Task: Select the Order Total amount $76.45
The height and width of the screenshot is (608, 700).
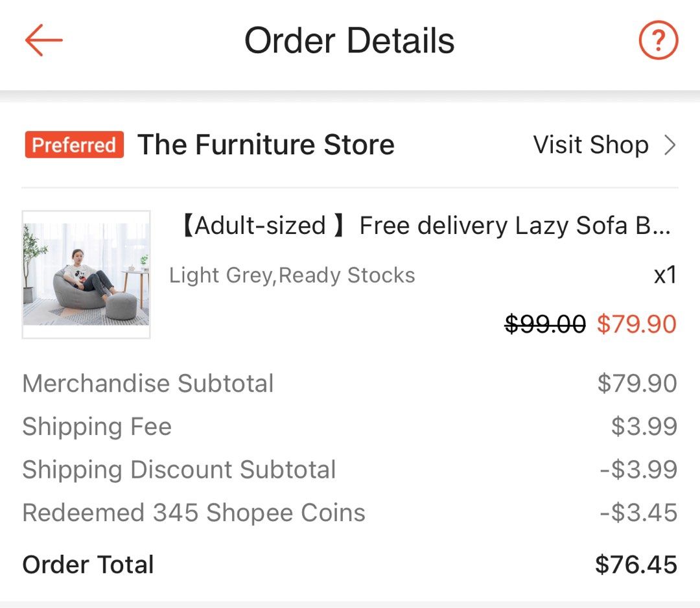Action: tap(636, 565)
